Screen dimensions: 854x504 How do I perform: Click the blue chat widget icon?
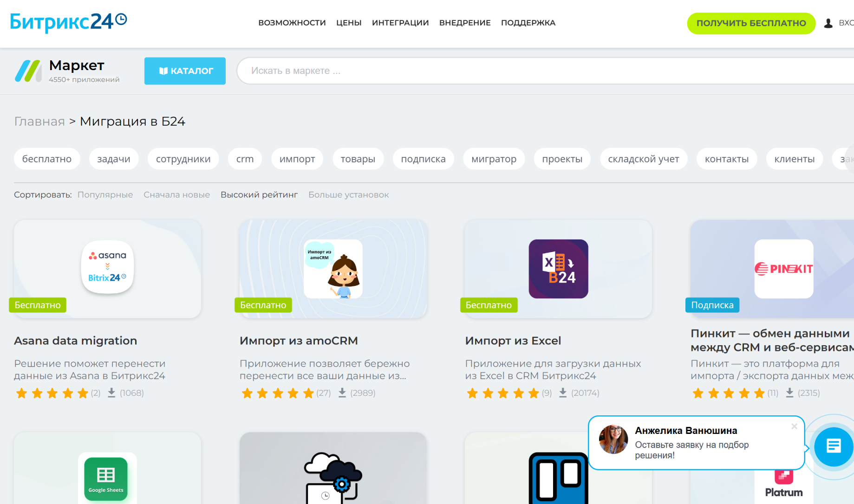click(834, 446)
